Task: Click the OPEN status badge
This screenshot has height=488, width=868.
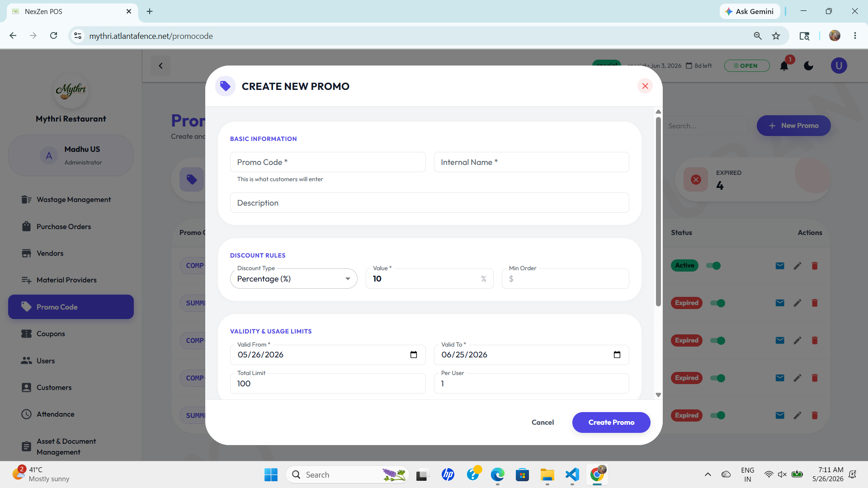Action: point(746,66)
